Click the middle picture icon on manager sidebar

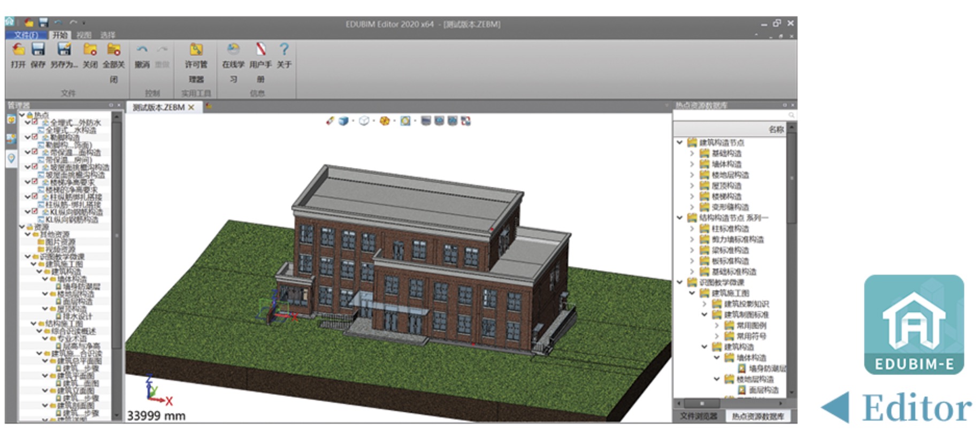click(11, 139)
